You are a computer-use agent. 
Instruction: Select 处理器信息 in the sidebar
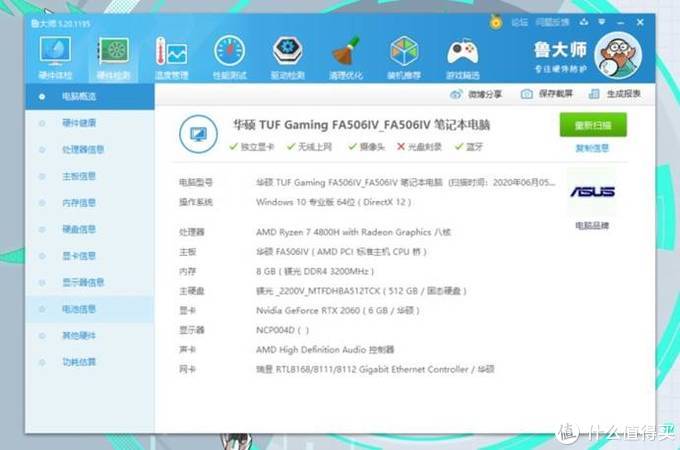tap(83, 150)
